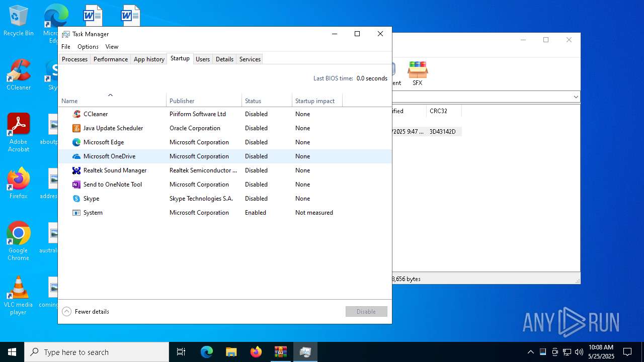
Task: Open the notification center icon
Action: pos(627,352)
